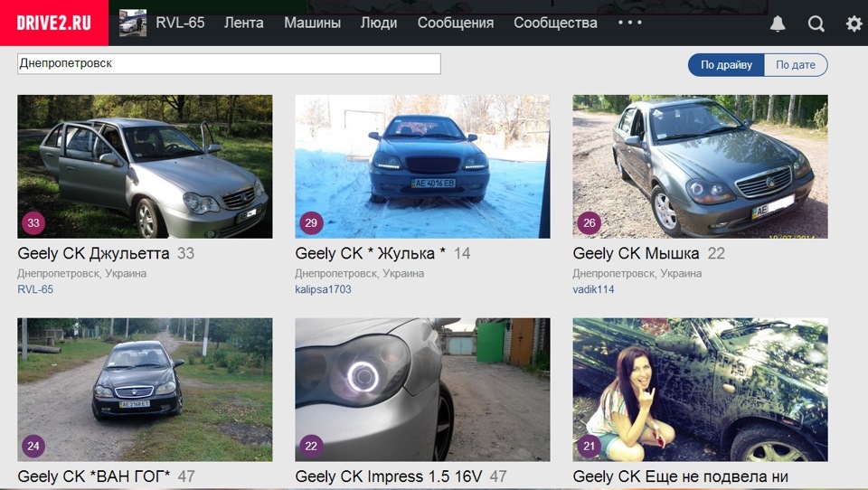Click the gray 33 count beside Джульетта
Image resolution: width=868 pixels, height=490 pixels.
[x=185, y=253]
